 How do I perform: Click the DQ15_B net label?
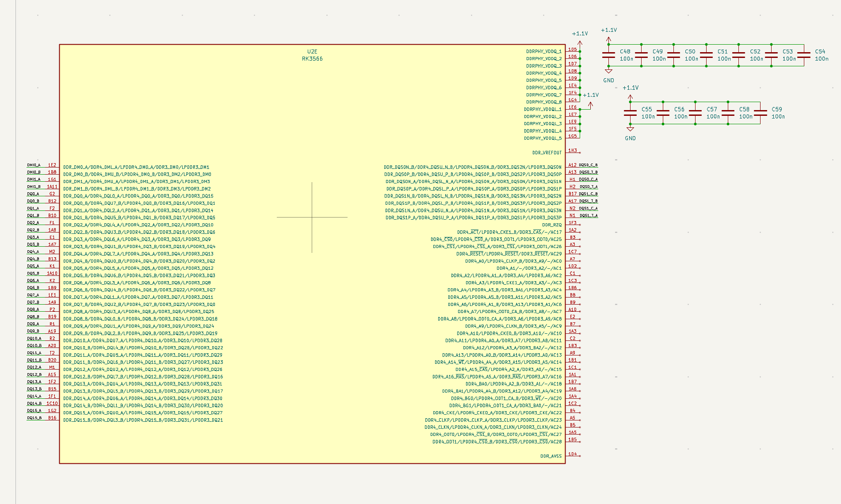[x=34, y=418]
